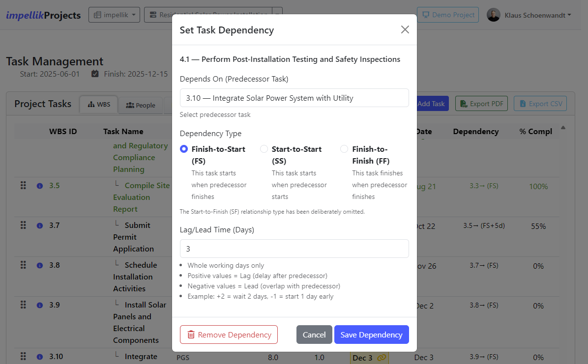Image resolution: width=588 pixels, height=364 pixels.
Task: Click the Compile Site Evaluation Report task name
Action: point(142,197)
